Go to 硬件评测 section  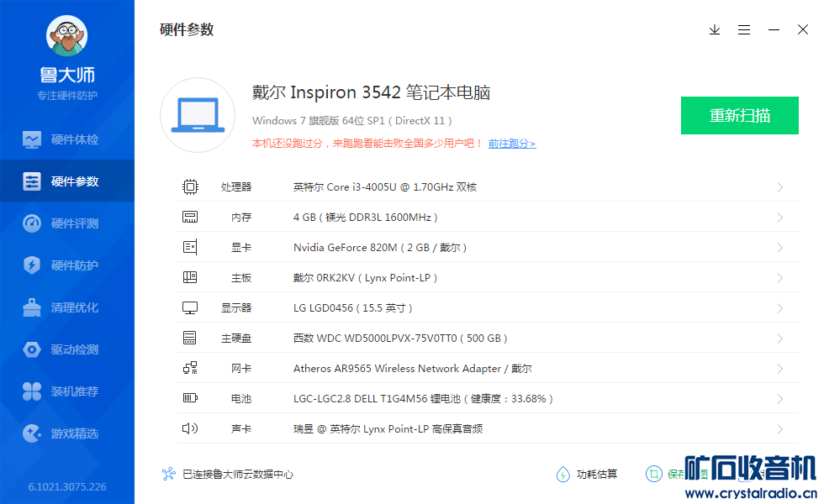(x=67, y=223)
